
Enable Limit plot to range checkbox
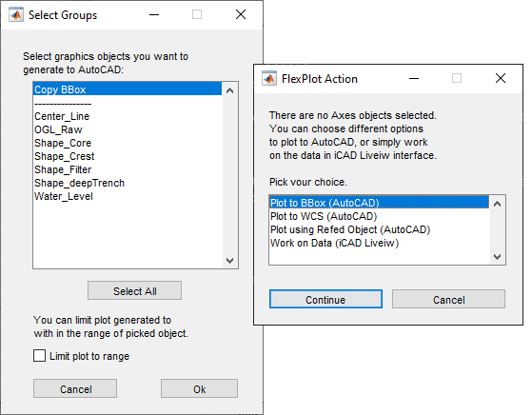point(39,356)
